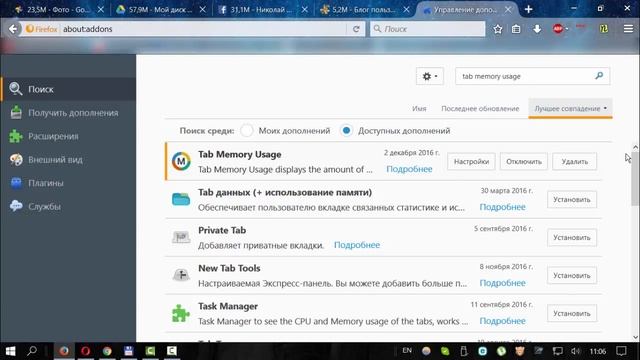
Task: Click the Chrome icon in the taskbar
Action: coord(107,351)
